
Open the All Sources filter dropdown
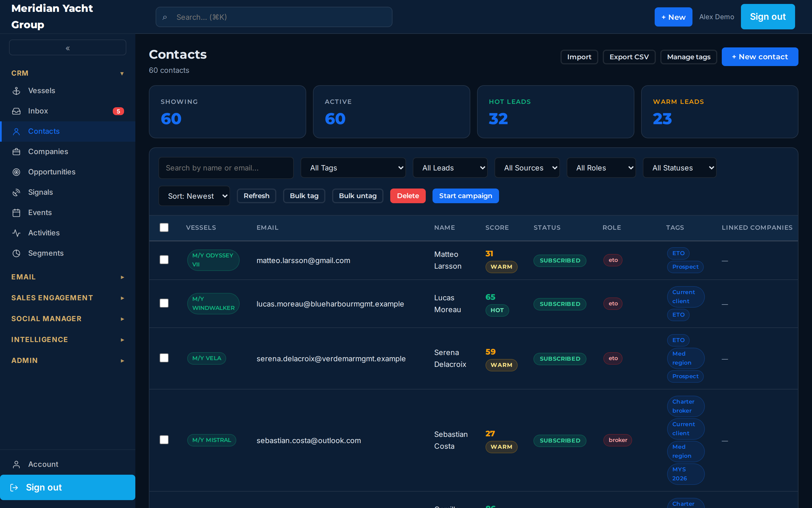(527, 168)
